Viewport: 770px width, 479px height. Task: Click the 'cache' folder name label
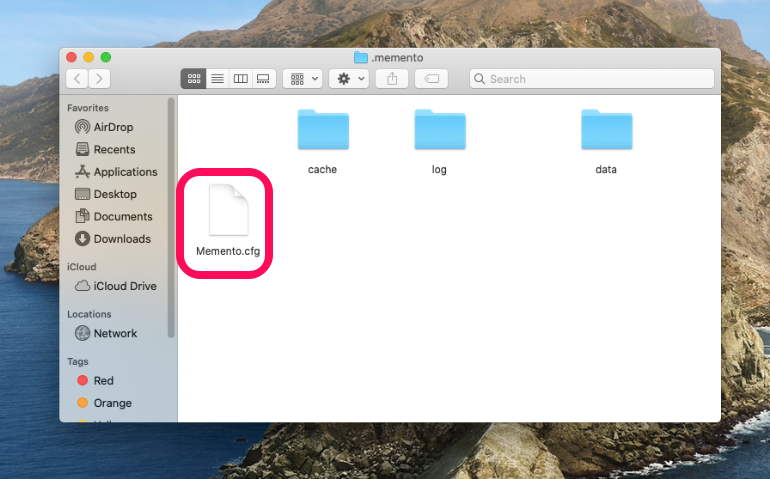coord(322,169)
